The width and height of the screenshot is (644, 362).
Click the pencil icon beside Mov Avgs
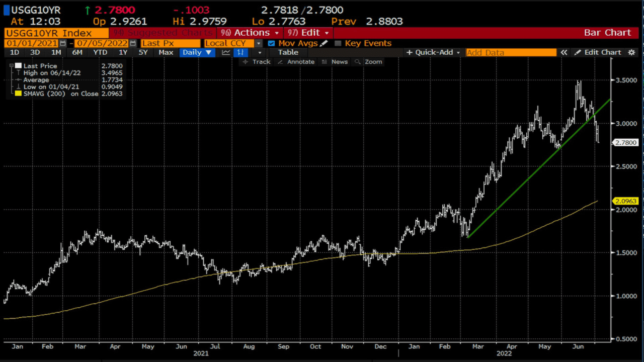click(324, 43)
